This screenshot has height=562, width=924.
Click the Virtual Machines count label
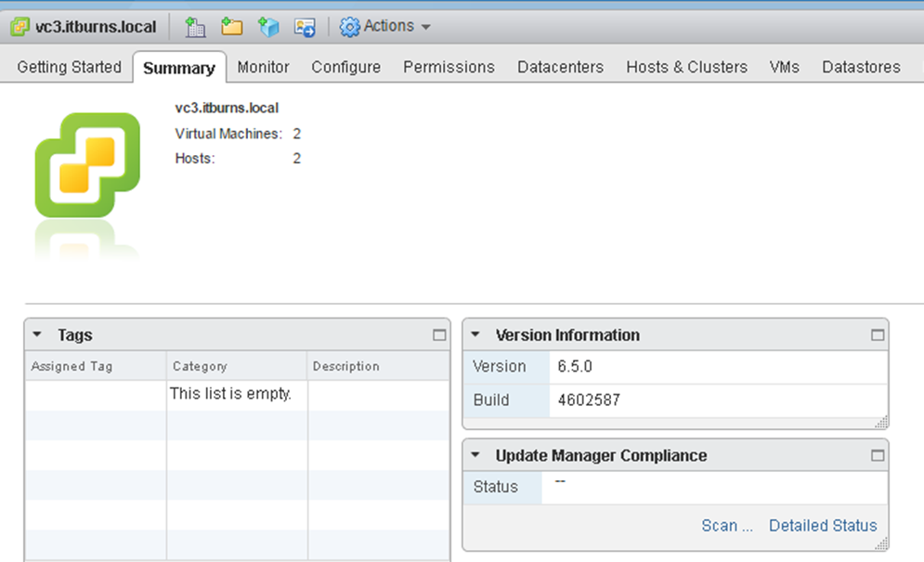click(x=228, y=134)
